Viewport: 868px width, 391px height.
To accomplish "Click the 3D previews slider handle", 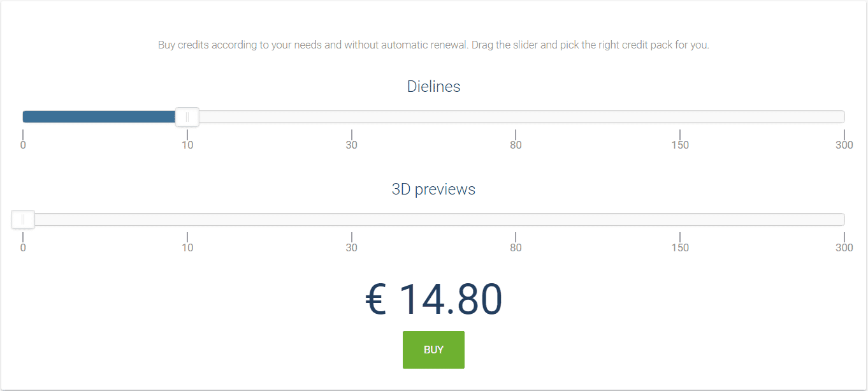I will click(x=23, y=219).
